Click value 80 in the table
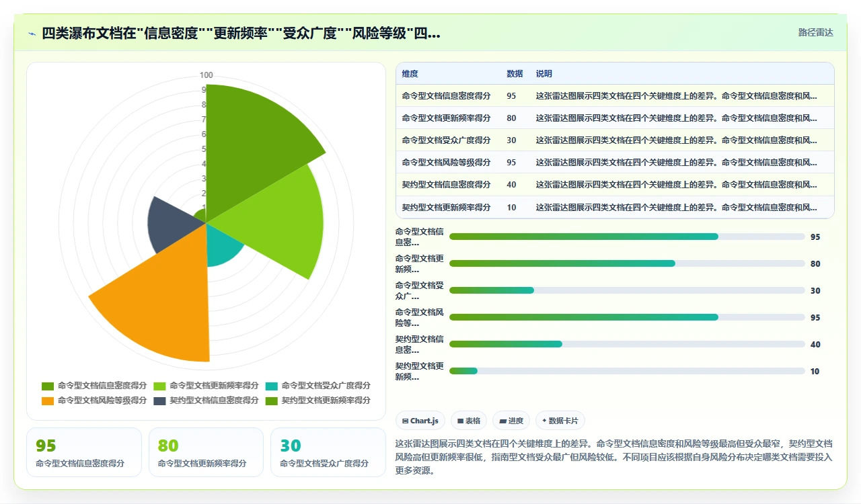861x504 pixels. [511, 118]
